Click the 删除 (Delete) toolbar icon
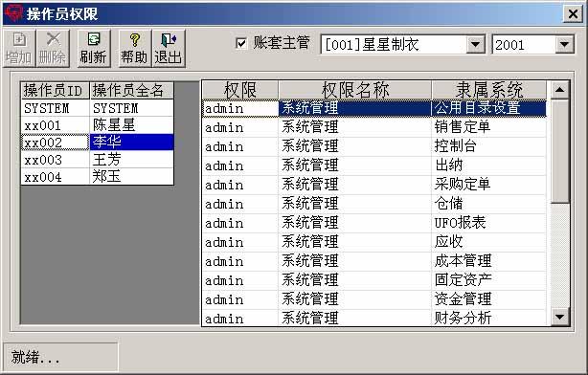588x375 pixels. [x=53, y=49]
